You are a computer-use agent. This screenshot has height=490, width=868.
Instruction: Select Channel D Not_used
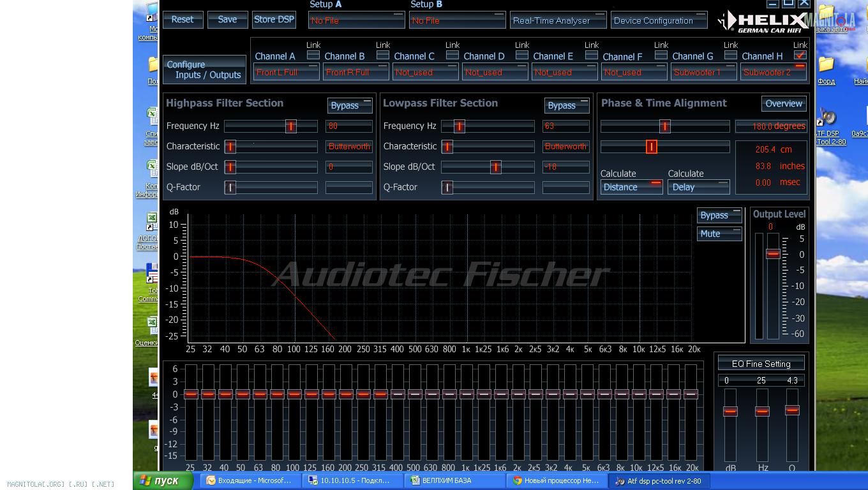coord(495,72)
